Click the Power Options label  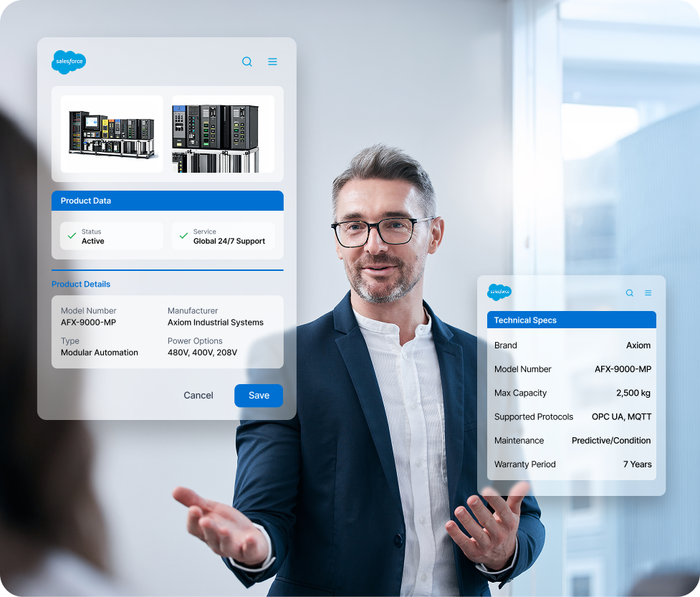pyautogui.click(x=195, y=340)
